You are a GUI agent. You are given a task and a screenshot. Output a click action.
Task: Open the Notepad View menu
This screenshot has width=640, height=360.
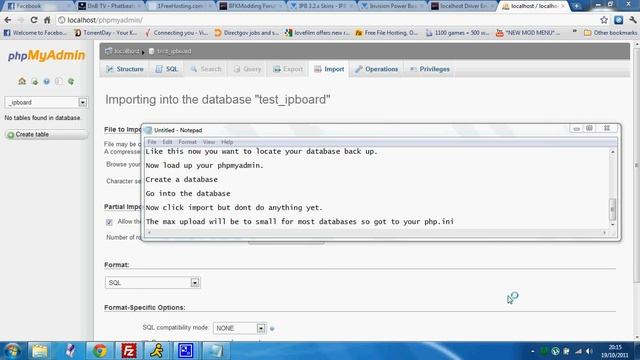pos(209,142)
